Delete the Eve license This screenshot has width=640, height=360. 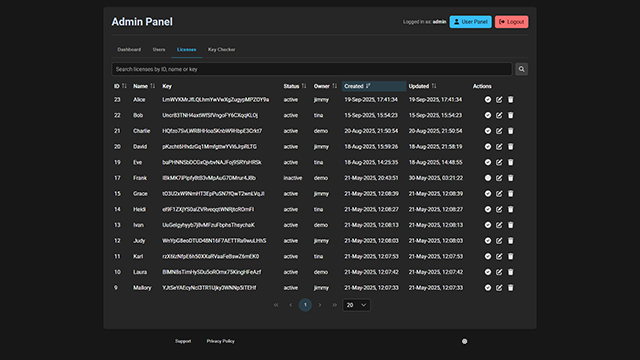click(511, 162)
